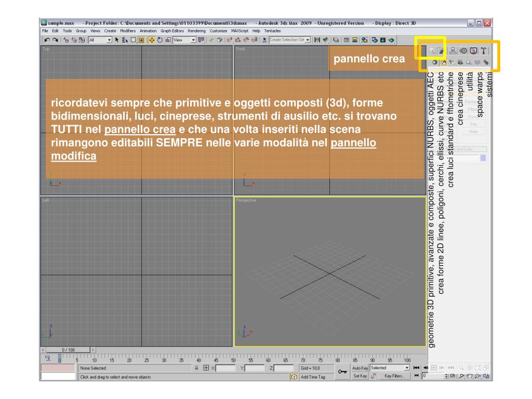532x399 pixels.
Task: Open the reference coordinate 'View' dropdown
Action: tap(193, 39)
